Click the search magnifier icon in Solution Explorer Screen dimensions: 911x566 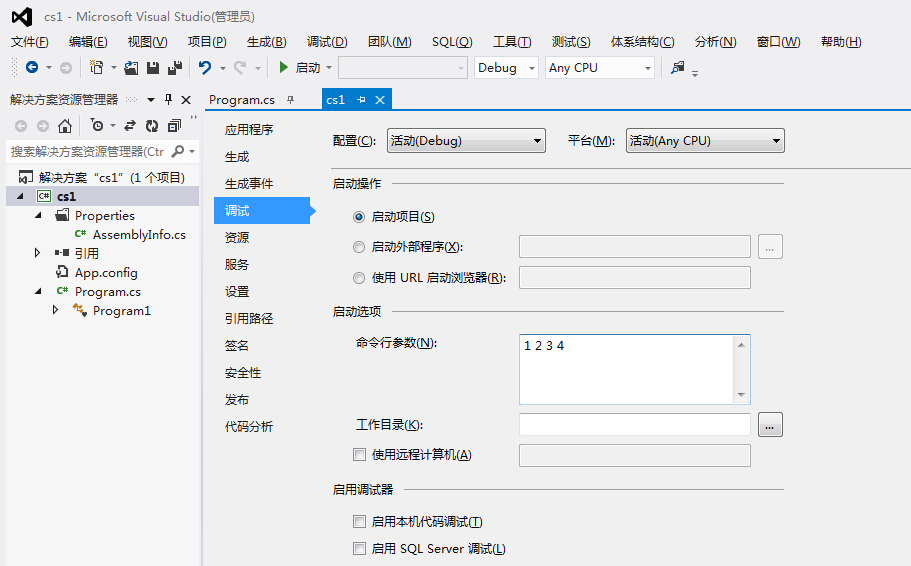(x=178, y=152)
